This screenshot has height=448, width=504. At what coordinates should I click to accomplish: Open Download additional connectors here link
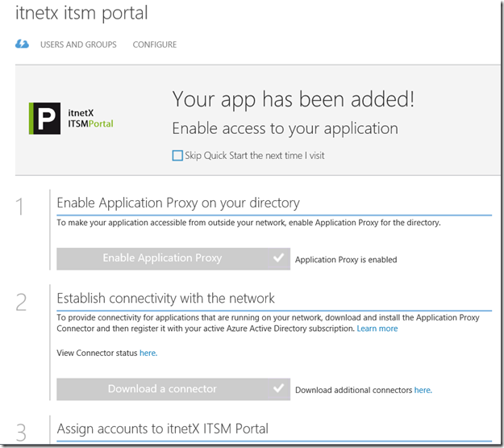point(423,390)
